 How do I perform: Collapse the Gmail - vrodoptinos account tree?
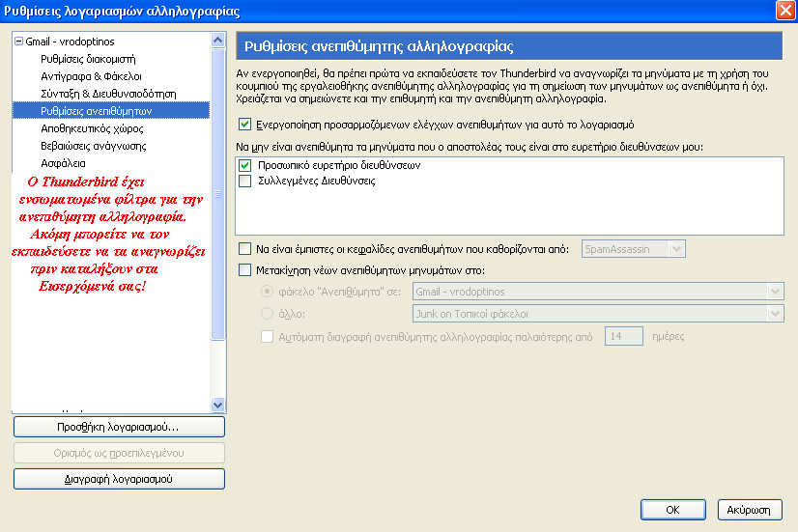coord(18,41)
